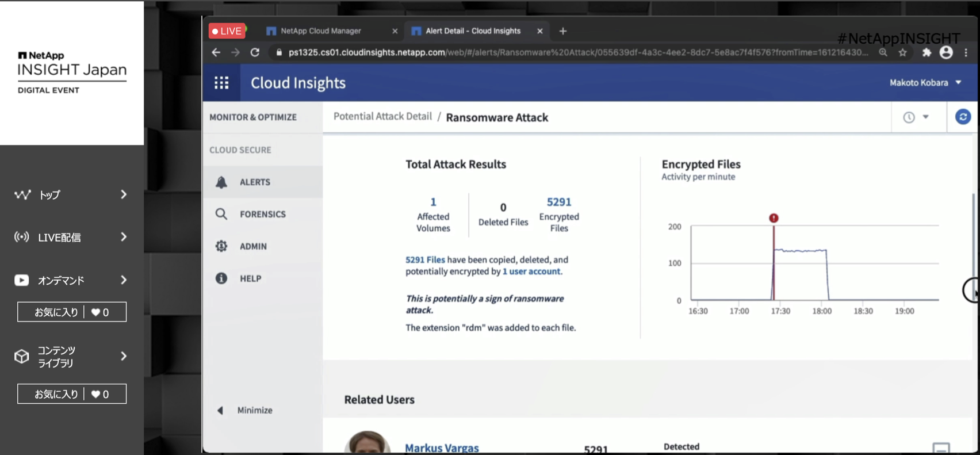This screenshot has width=980, height=455.
Task: Click Markus Vargas avatar thumbnail
Action: 367,442
